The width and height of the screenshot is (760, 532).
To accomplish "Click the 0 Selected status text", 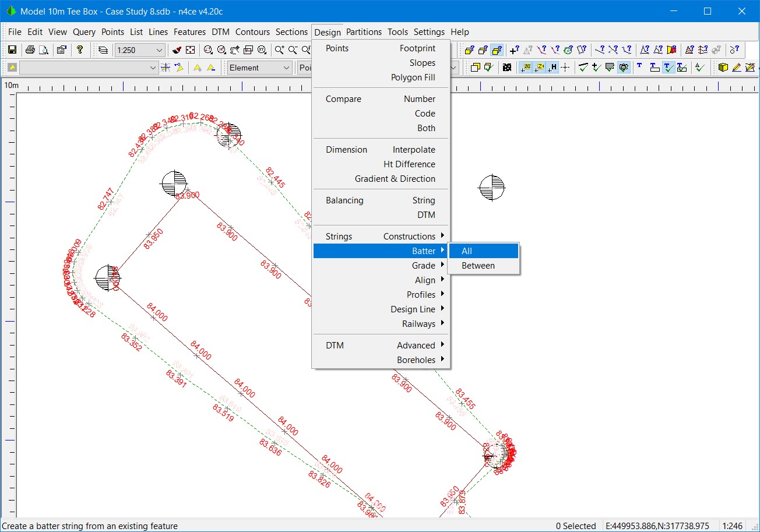I will [576, 526].
